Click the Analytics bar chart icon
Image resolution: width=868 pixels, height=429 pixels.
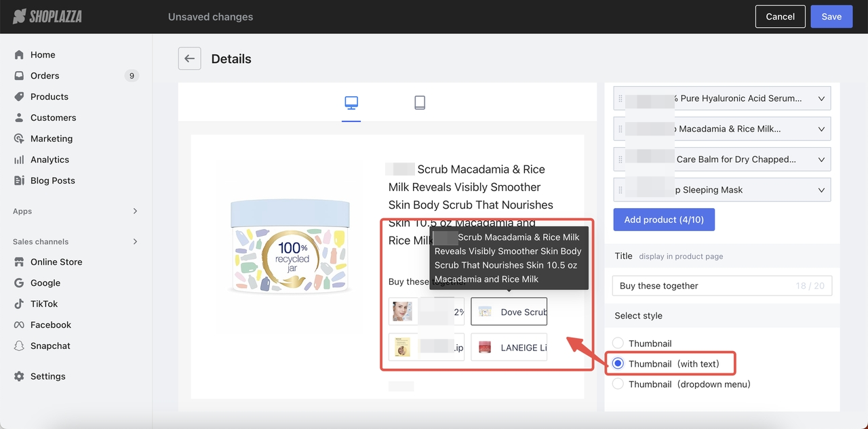[x=19, y=160]
